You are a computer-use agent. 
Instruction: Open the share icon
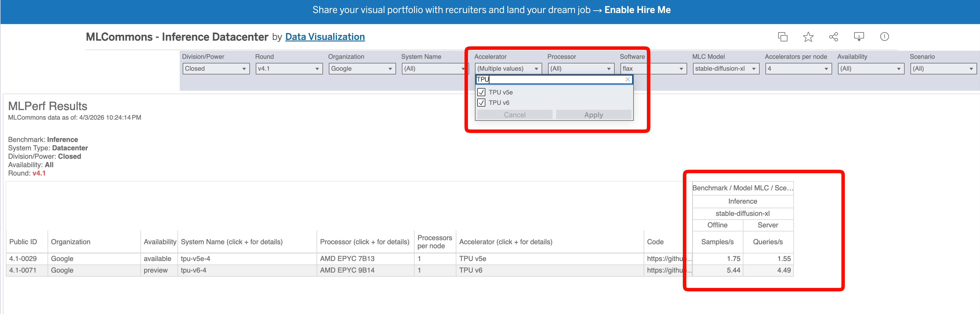click(x=834, y=37)
